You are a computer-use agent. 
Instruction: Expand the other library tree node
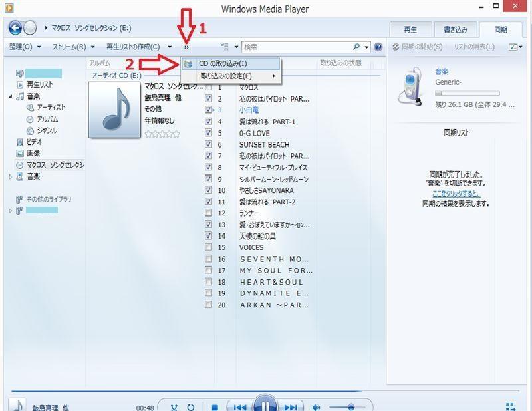tap(11, 211)
